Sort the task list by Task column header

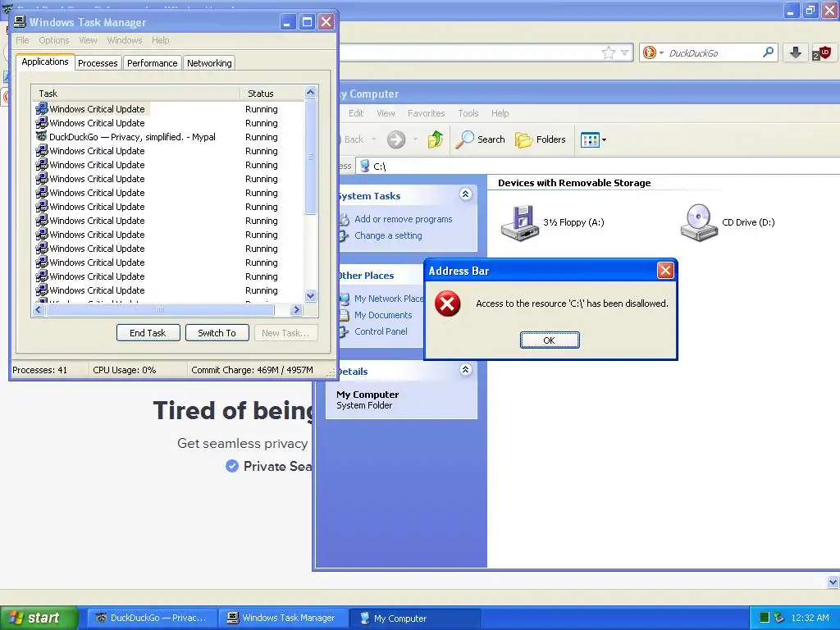135,94
